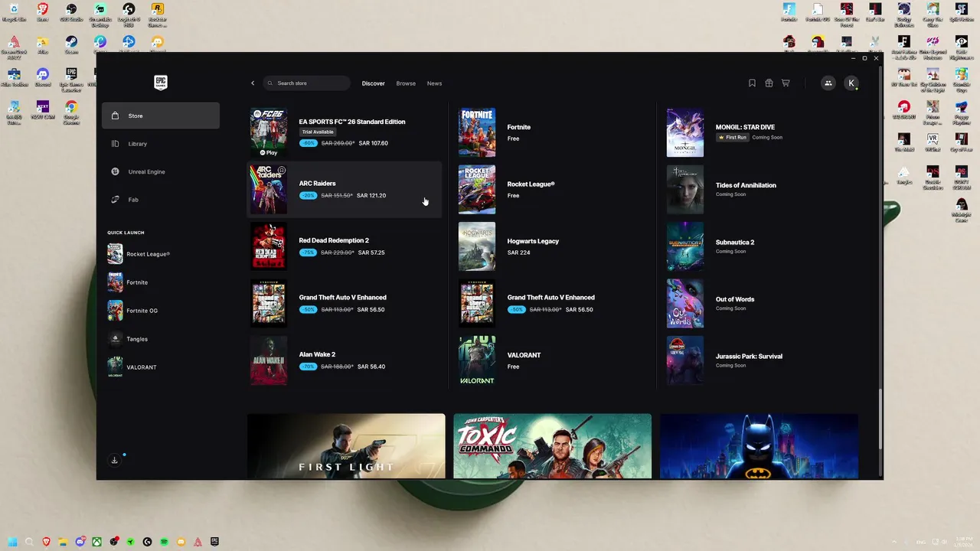Open Jurassic Park: Survival listing
The width and height of the screenshot is (980, 551).
[x=759, y=360]
